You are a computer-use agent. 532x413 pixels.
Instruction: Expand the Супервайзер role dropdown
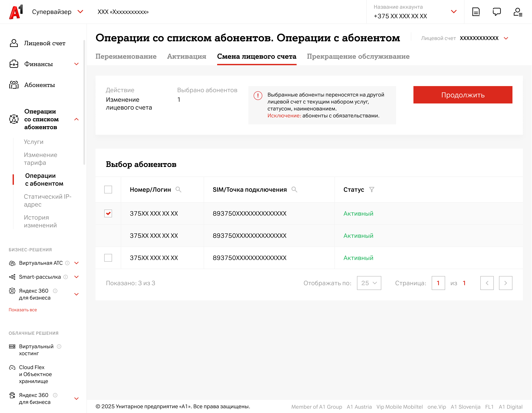point(80,12)
